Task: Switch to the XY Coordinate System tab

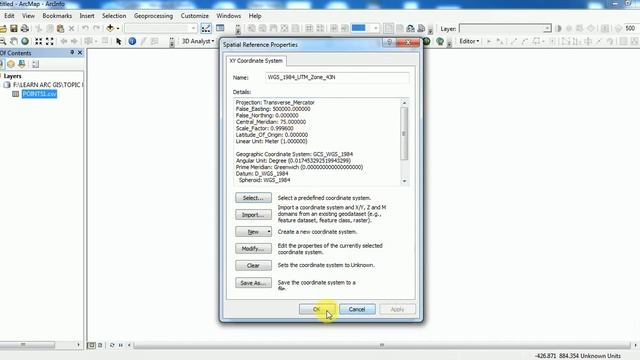Action: tap(256, 61)
